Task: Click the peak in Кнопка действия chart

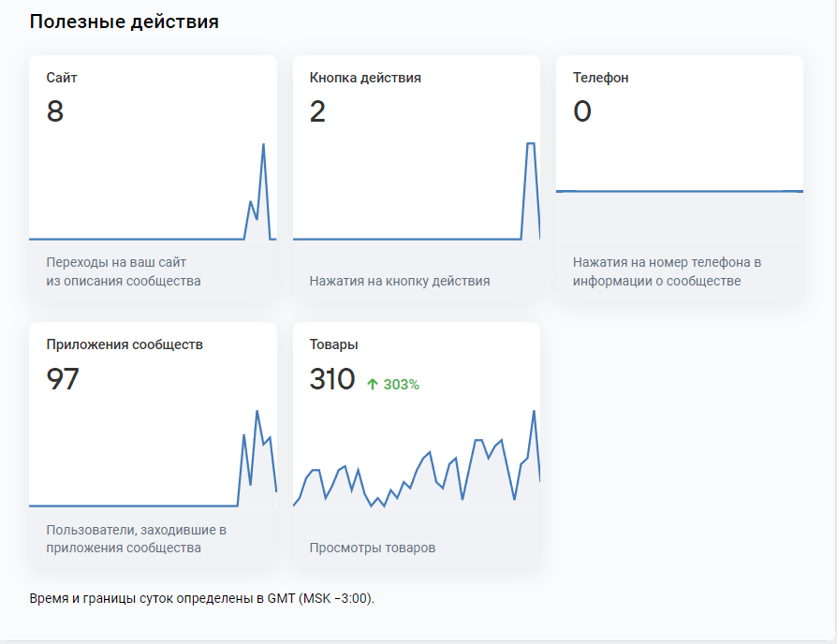Action: (531, 144)
